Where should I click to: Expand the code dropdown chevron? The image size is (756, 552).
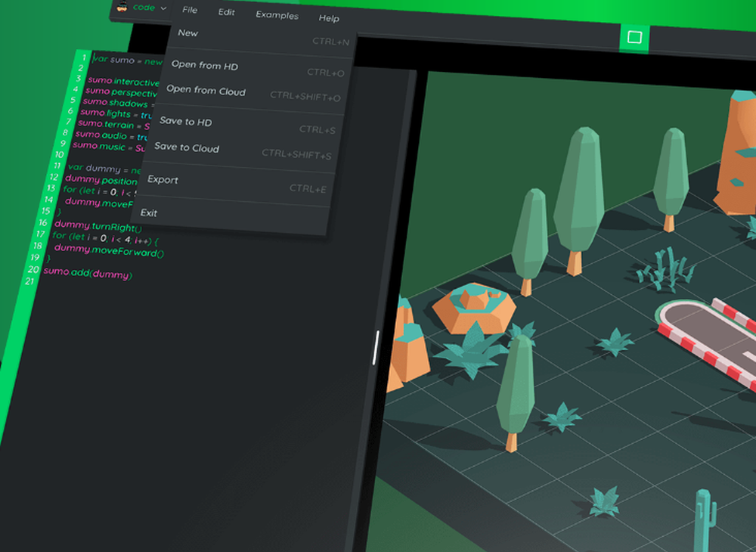[x=163, y=8]
